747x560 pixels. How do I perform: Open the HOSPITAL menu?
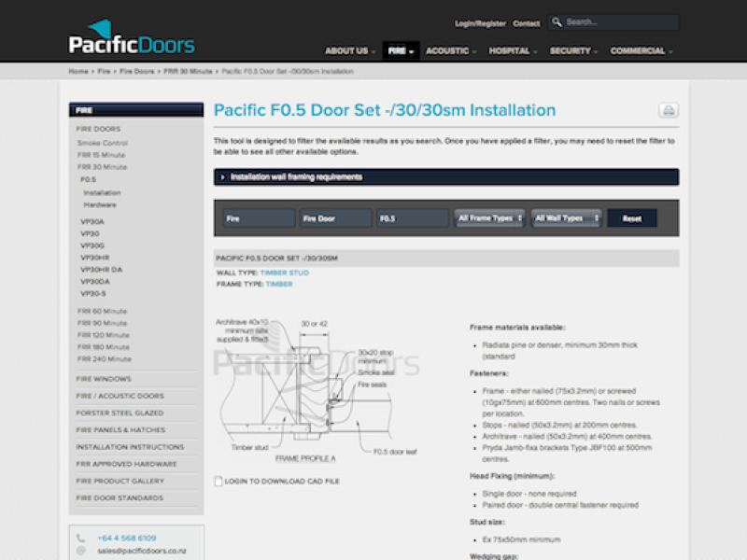click(511, 51)
